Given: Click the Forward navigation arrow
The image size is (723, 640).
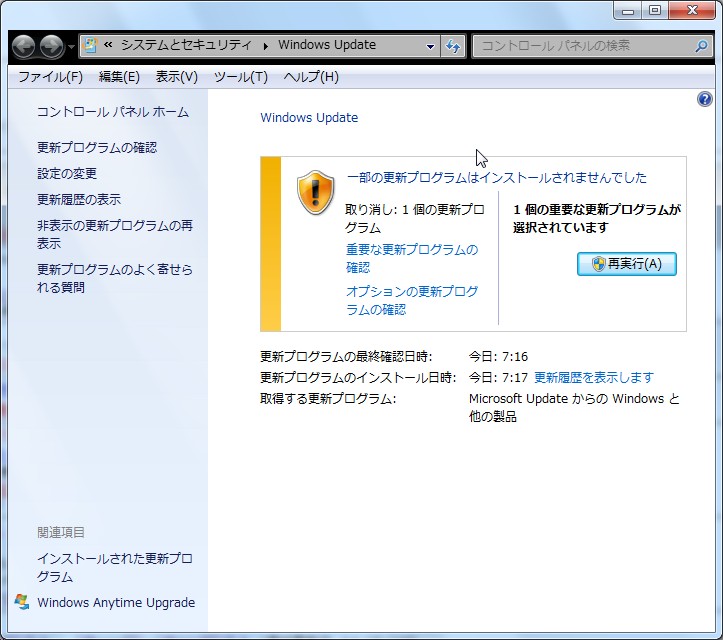Looking at the screenshot, I should click(x=51, y=47).
